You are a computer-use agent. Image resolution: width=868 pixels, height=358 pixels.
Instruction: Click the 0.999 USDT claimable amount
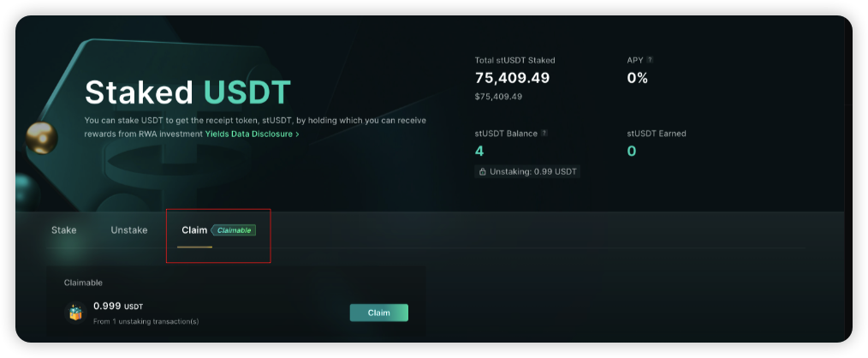coord(118,306)
